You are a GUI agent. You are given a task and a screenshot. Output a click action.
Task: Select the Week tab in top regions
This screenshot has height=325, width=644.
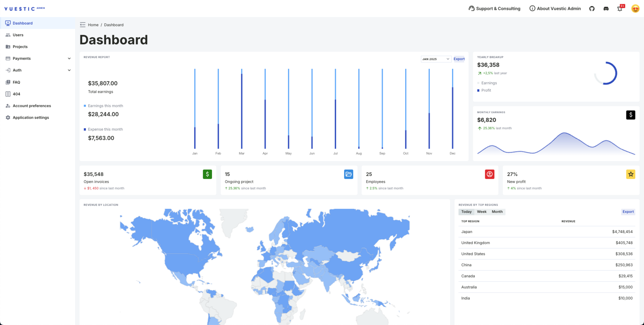click(482, 212)
